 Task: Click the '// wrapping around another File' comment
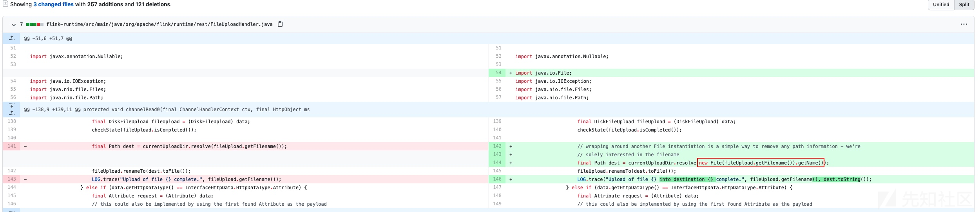coord(719,146)
